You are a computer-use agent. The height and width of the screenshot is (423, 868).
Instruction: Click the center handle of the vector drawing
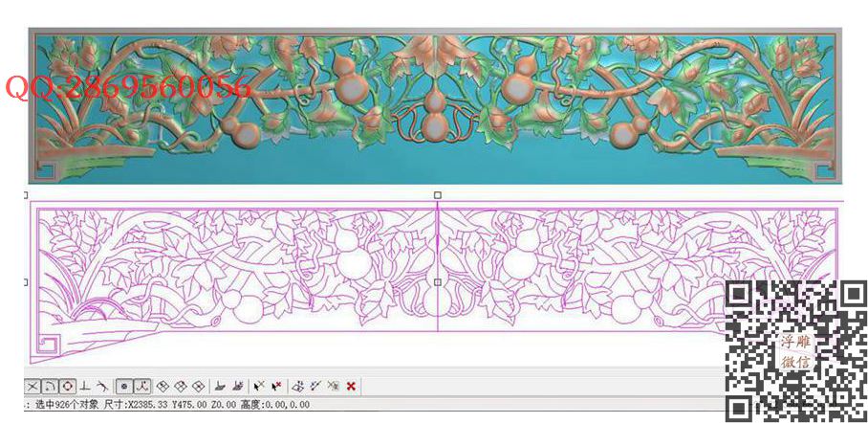[438, 282]
